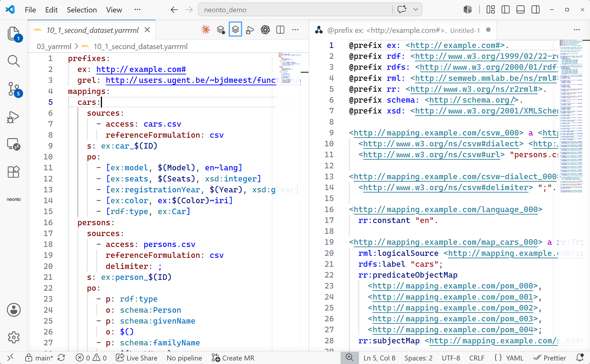Close the 10_1_second_dataset.yarrrml tab

click(x=147, y=30)
